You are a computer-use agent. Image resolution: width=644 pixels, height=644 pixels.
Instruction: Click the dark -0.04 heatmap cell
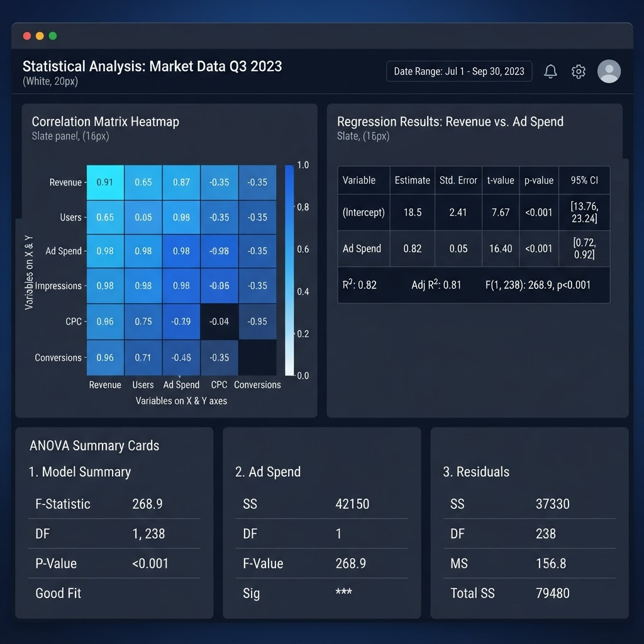pyautogui.click(x=219, y=321)
